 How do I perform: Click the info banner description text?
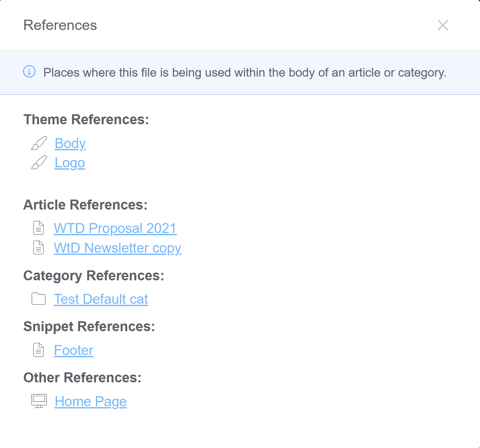245,72
